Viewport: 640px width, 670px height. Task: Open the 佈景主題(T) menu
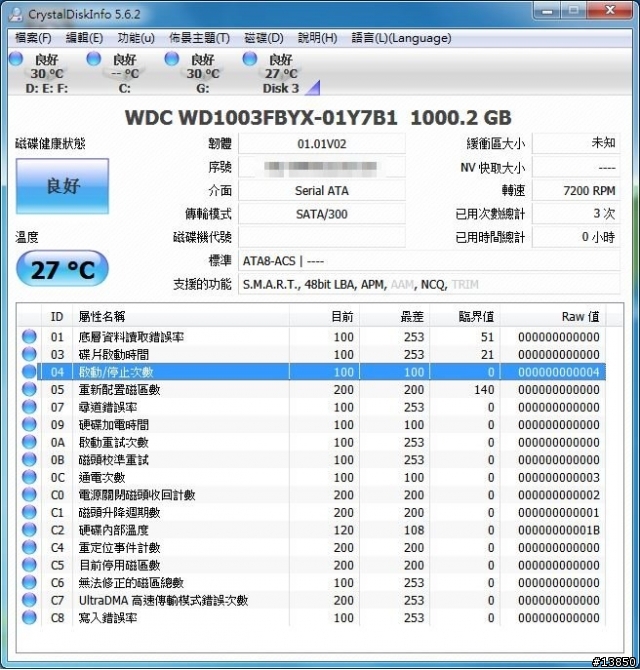199,38
